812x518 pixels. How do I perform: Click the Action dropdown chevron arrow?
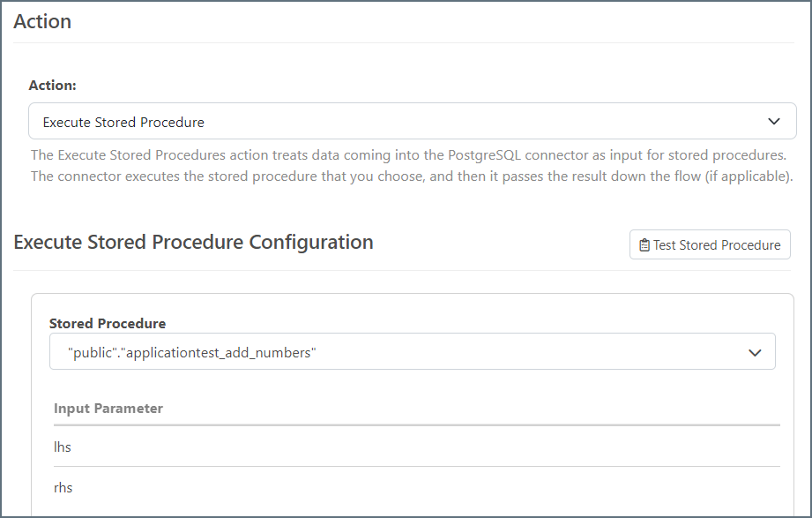click(774, 122)
